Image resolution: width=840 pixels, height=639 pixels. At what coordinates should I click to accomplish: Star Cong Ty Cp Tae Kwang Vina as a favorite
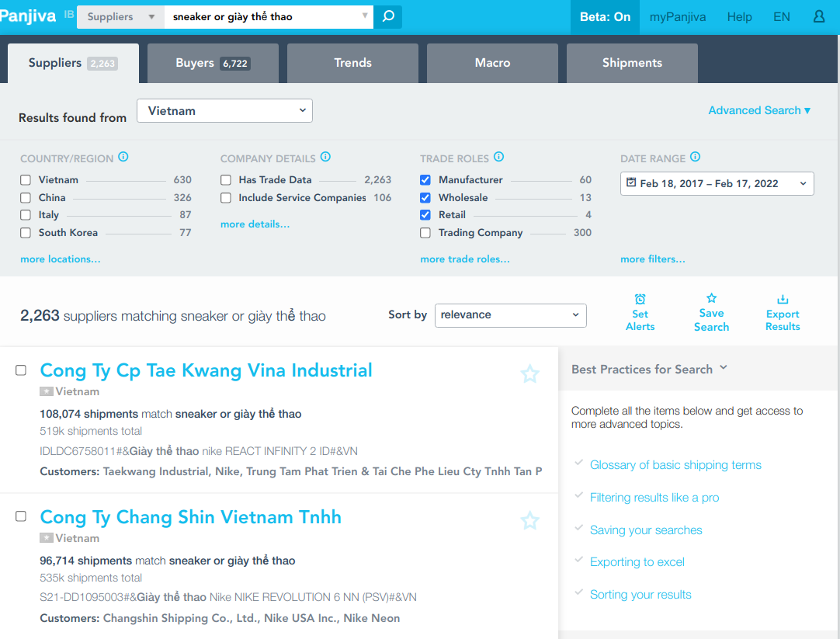tap(529, 374)
